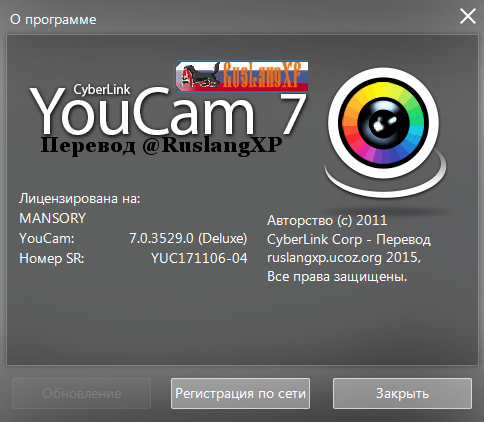Click the licensee name MANSORY
484x422 pixels.
[x=52, y=218]
